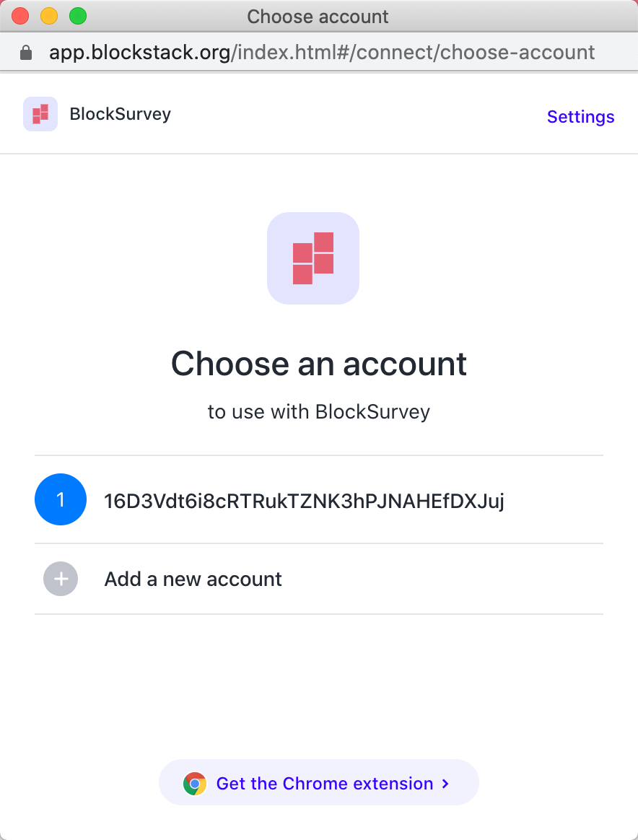
Task: Click the Choose an account heading
Action: coord(318,364)
